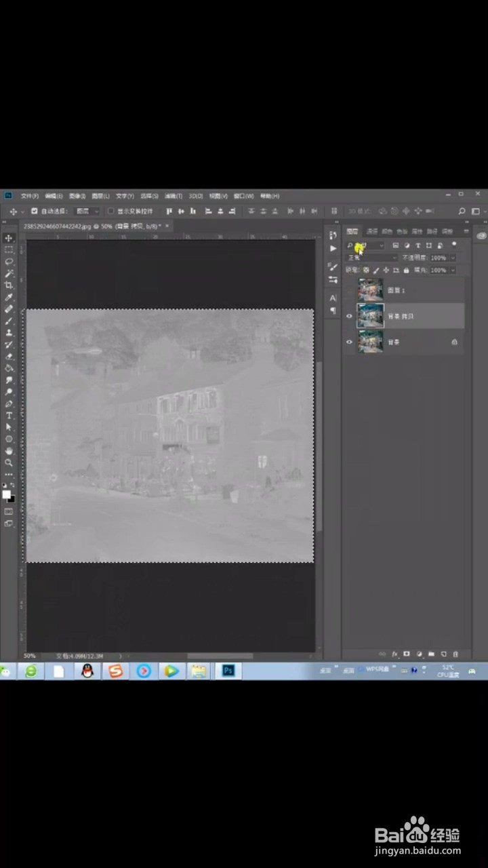
Task: Select the 图层 1 layer thumbnail
Action: [x=371, y=290]
